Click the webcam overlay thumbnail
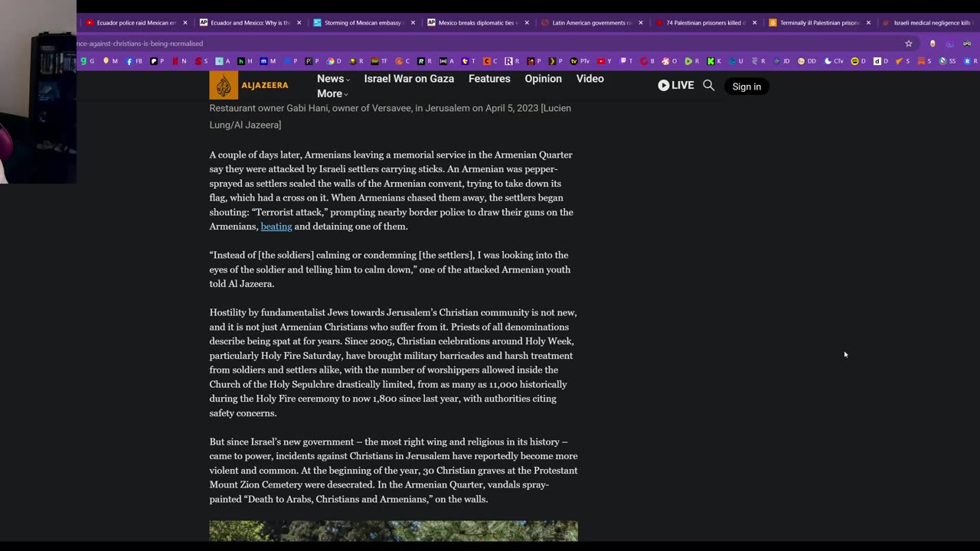The height and width of the screenshot is (551, 980). [38, 92]
